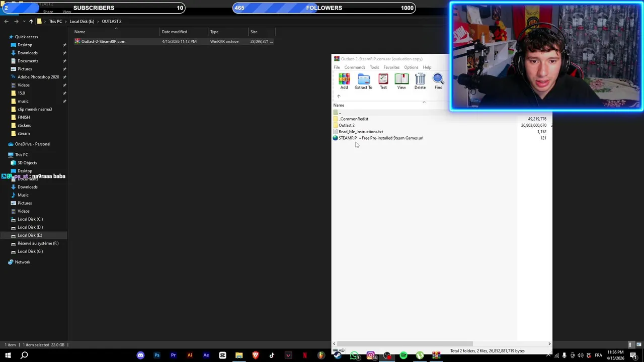Image resolution: width=644 pixels, height=362 pixels.
Task: Open the WinRAR Help menu
Action: click(x=427, y=67)
